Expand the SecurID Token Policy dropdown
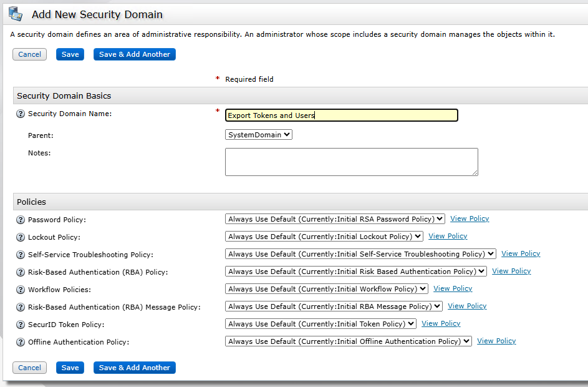Viewport: 588px width, 387px height. click(x=320, y=324)
